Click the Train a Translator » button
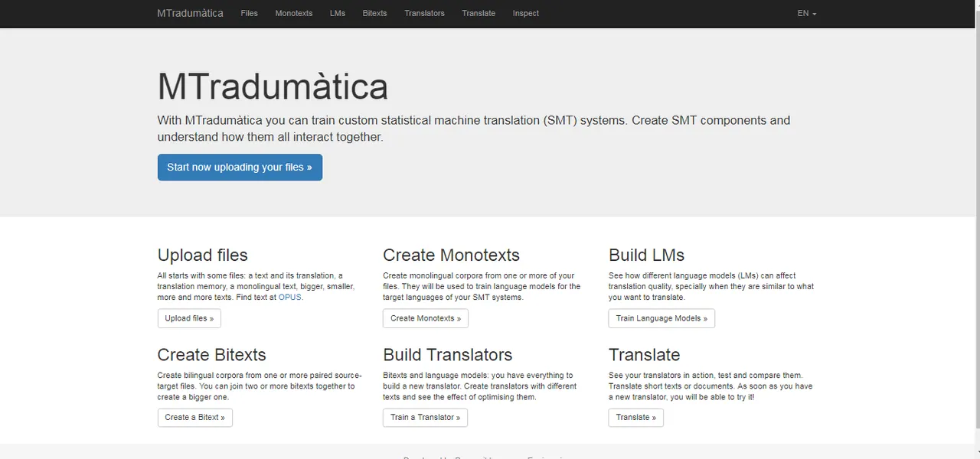This screenshot has height=459, width=980. click(425, 417)
